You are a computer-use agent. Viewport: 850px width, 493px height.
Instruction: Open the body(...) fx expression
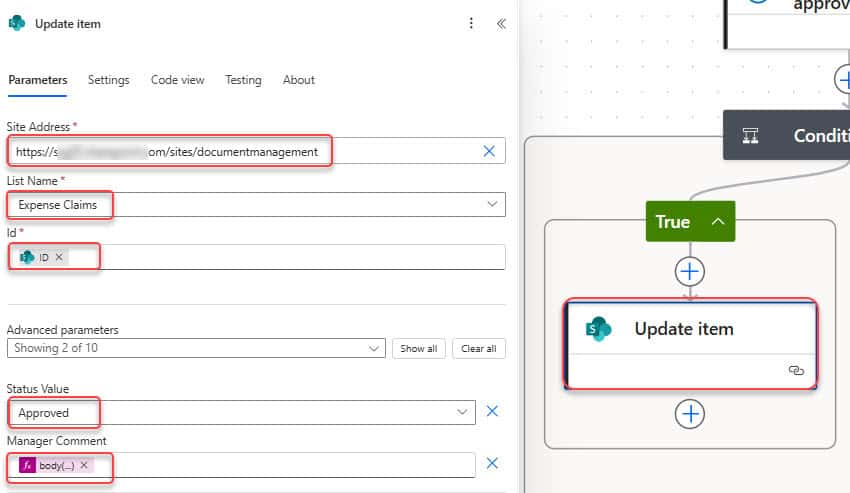point(56,465)
